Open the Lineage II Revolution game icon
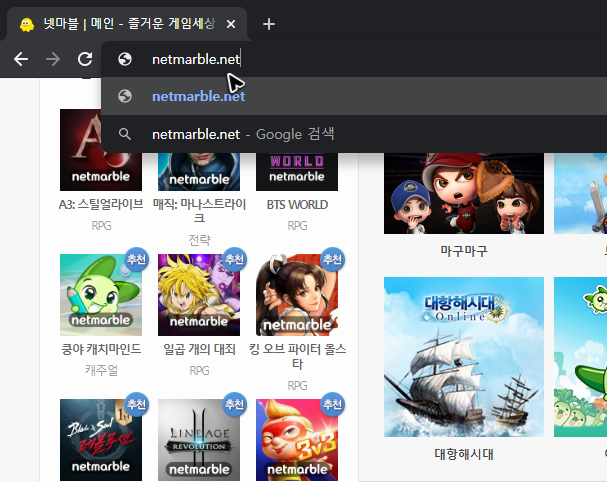 click(x=199, y=440)
